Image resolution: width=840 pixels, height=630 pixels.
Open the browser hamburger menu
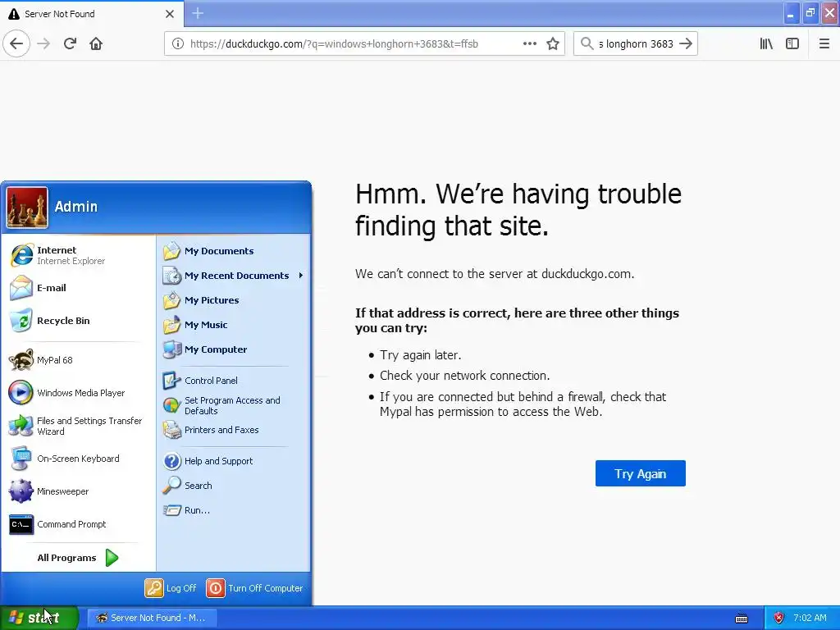point(824,43)
